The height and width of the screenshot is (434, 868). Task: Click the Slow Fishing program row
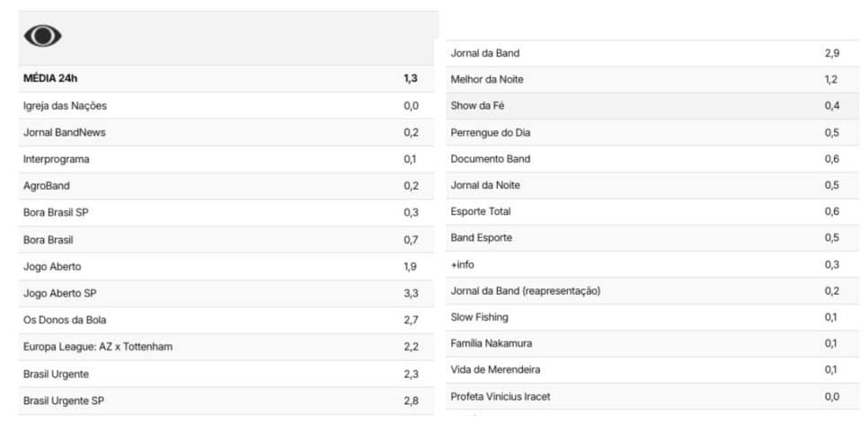[652, 317]
